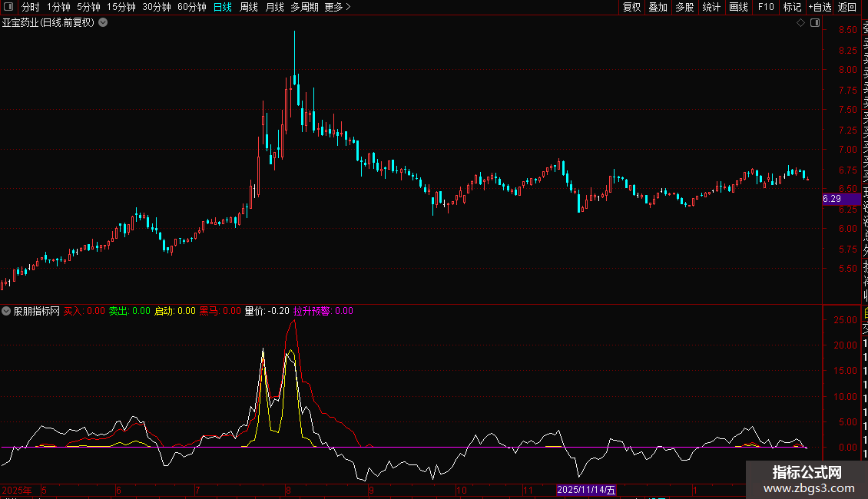The image size is (868, 499).
Task: Switch to the 分时 chart tab
Action: [31, 7]
